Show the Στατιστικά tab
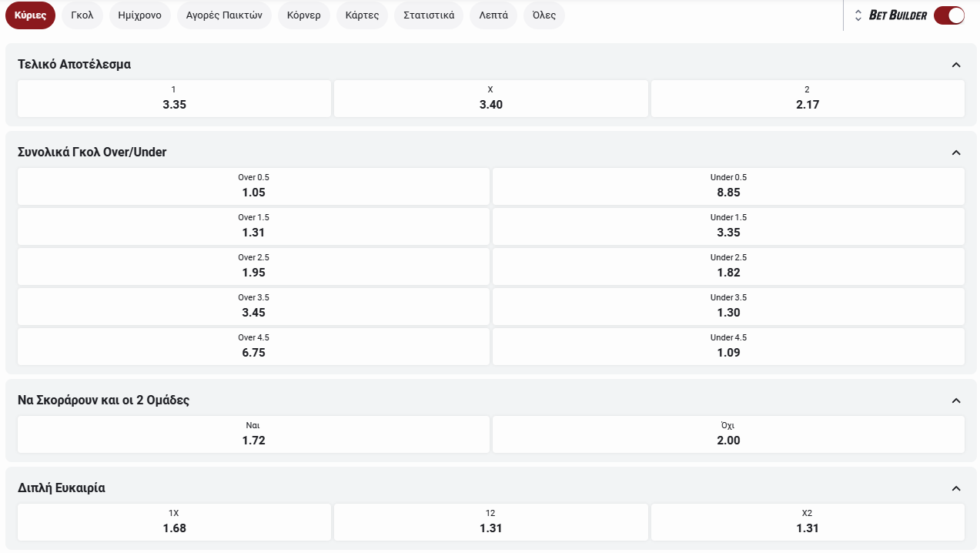 coord(429,15)
